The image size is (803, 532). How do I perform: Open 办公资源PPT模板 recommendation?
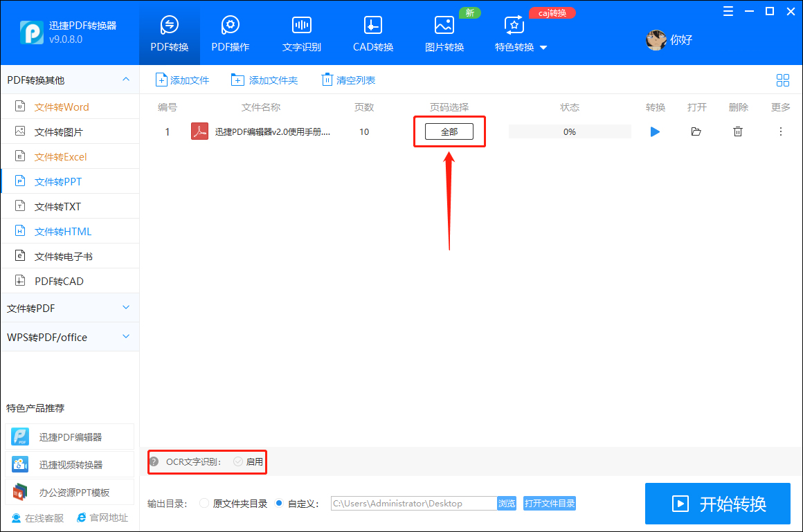70,492
